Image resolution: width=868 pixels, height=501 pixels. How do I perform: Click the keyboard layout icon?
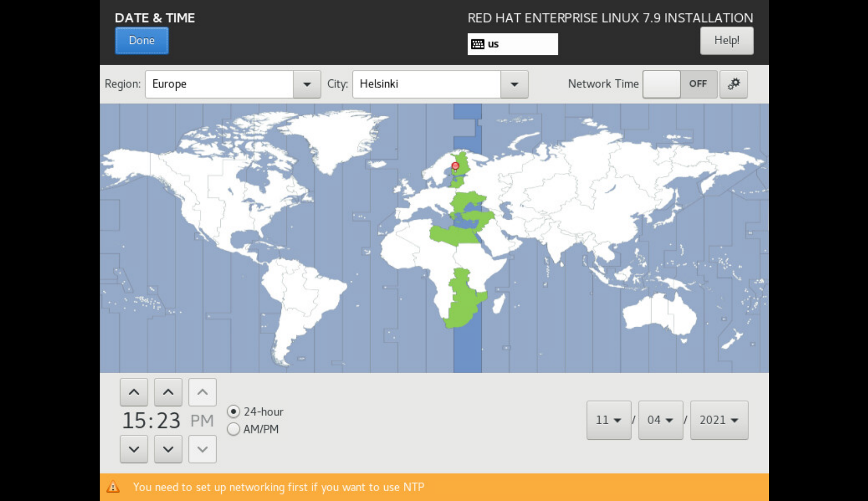(478, 44)
